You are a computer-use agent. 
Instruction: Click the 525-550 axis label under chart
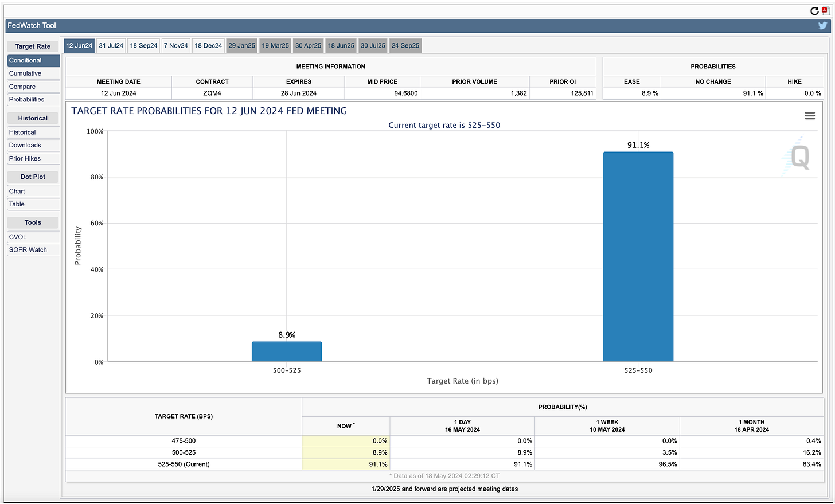pyautogui.click(x=638, y=370)
